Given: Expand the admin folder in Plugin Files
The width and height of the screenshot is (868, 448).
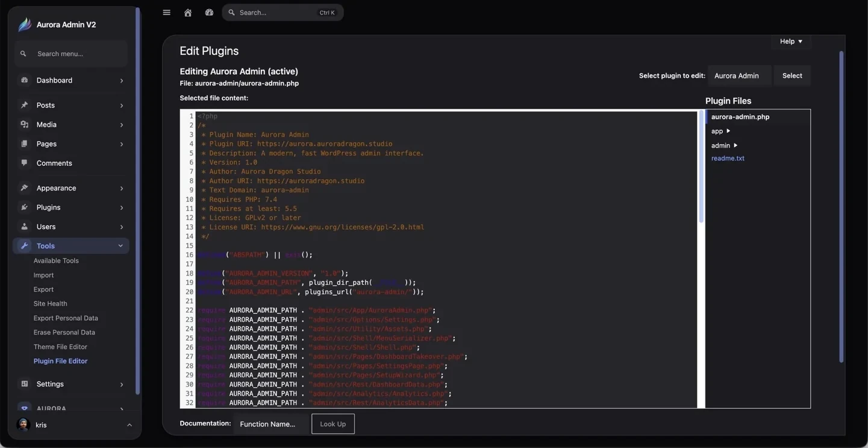Looking at the screenshot, I should coord(724,145).
